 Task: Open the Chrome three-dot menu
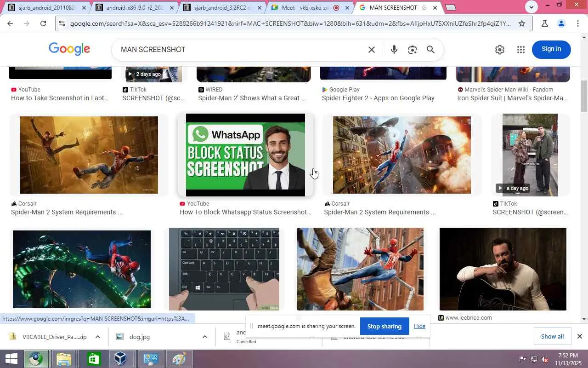tap(578, 23)
